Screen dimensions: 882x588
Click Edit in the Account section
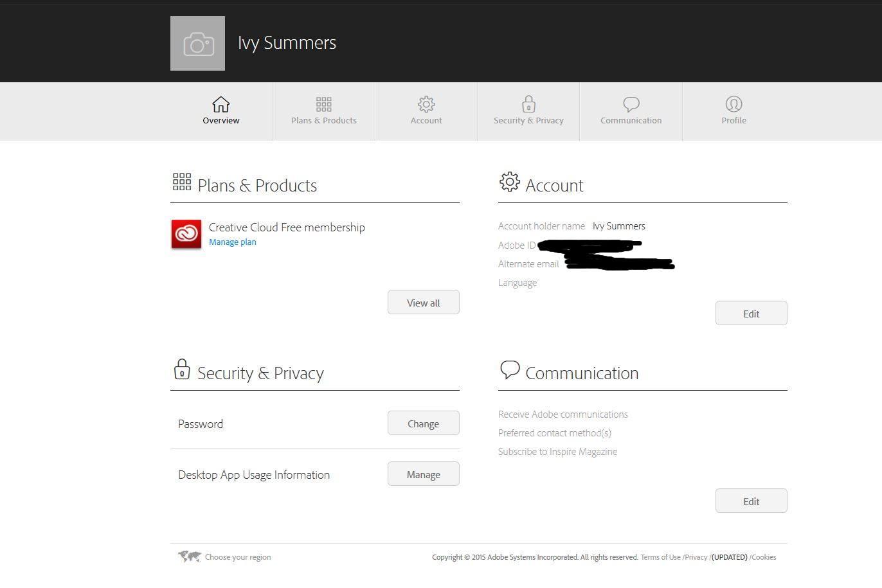751,314
